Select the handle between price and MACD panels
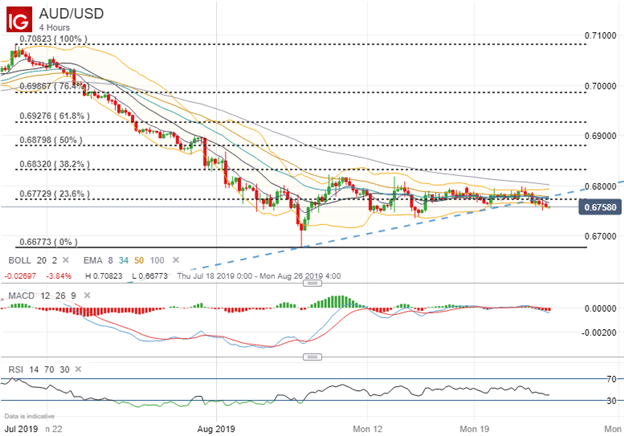 312,283
